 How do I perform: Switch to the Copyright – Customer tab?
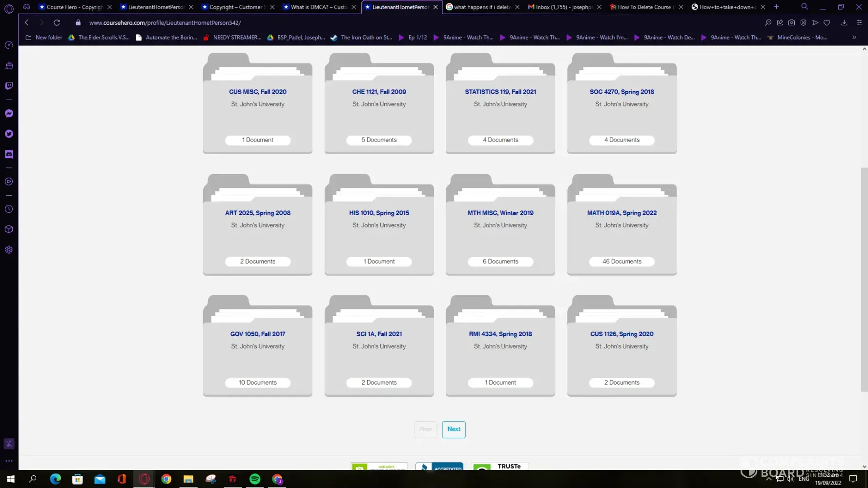click(x=238, y=7)
